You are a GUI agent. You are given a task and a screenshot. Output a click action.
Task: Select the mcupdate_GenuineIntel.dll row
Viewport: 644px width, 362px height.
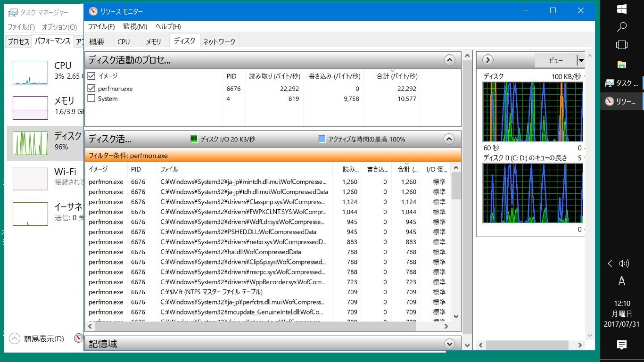(x=268, y=312)
